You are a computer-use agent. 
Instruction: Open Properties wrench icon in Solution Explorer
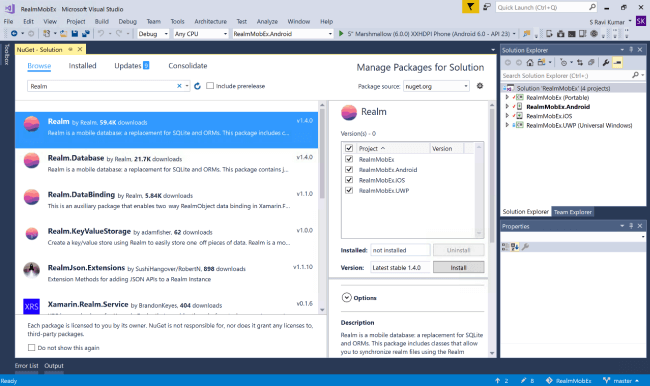pyautogui.click(x=606, y=63)
